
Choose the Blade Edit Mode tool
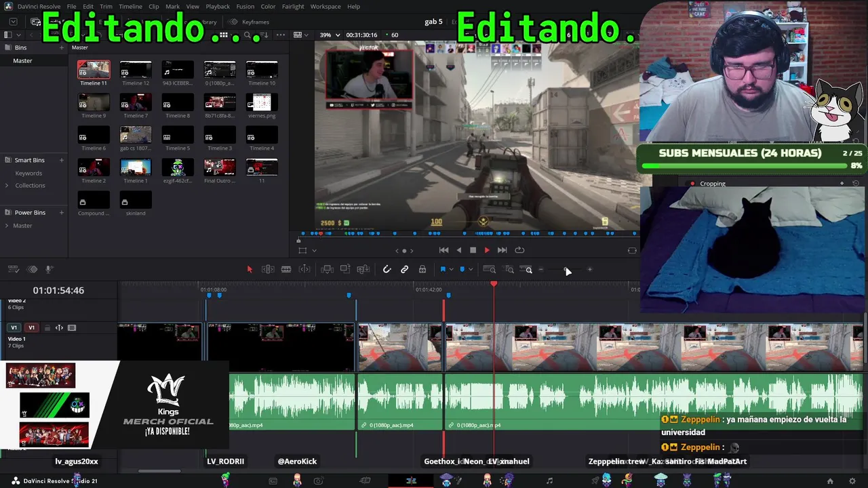click(x=286, y=269)
